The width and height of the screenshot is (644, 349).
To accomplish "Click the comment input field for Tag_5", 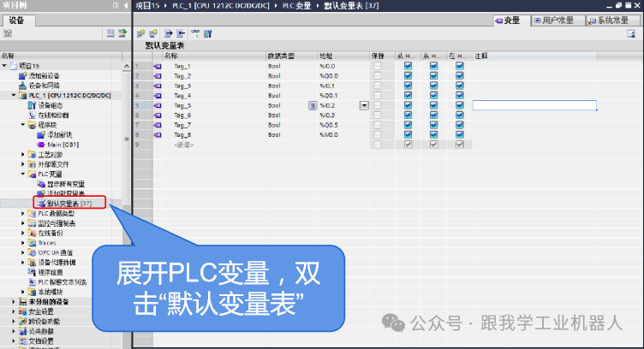I will pos(534,105).
